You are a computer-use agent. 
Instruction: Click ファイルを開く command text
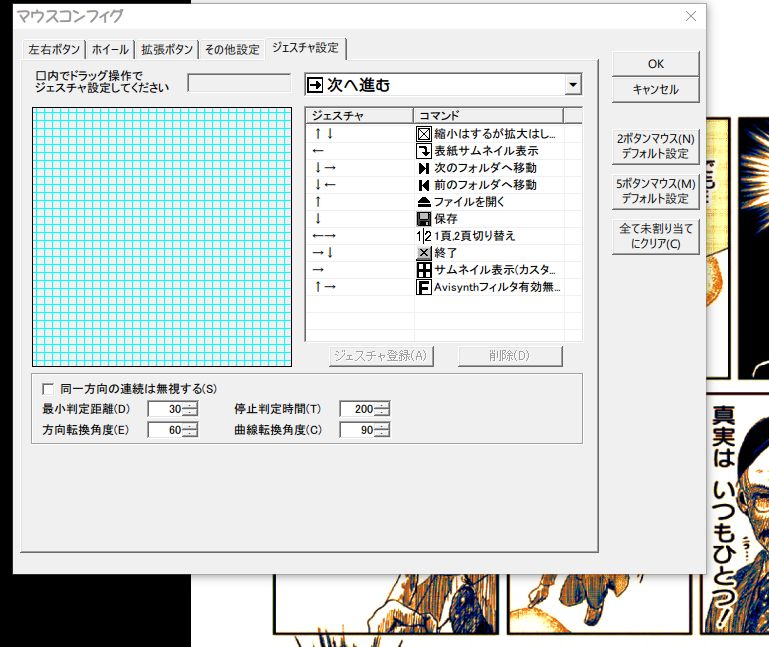(x=469, y=202)
